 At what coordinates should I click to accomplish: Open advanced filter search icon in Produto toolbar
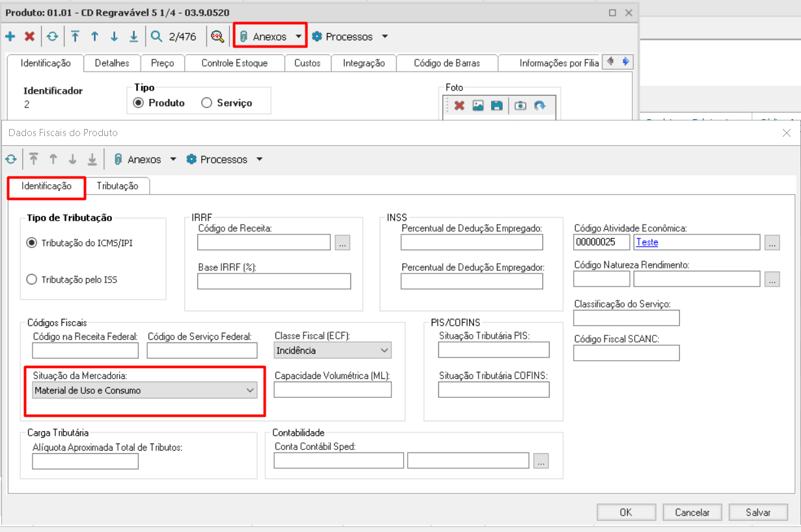pyautogui.click(x=217, y=36)
